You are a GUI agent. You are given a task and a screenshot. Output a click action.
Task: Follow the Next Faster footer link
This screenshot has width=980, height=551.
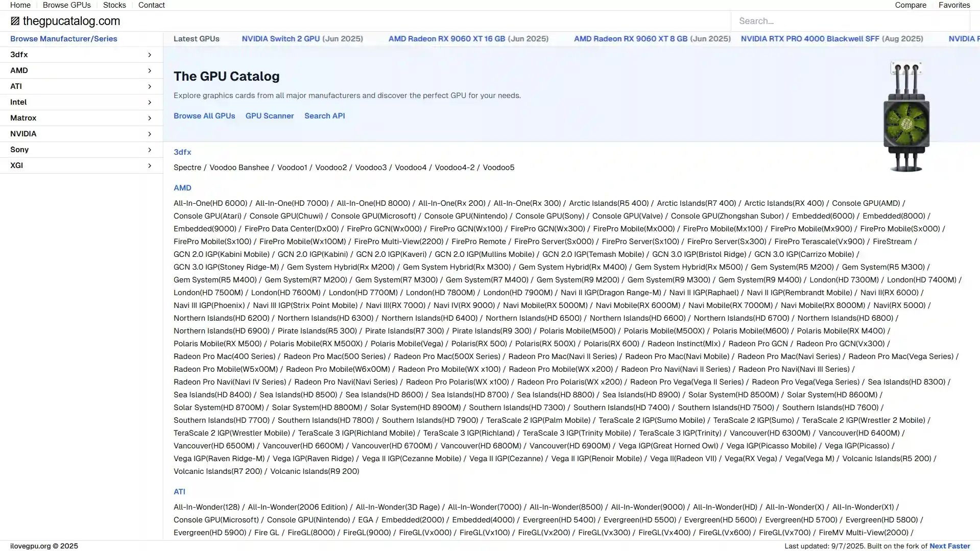[949, 546]
